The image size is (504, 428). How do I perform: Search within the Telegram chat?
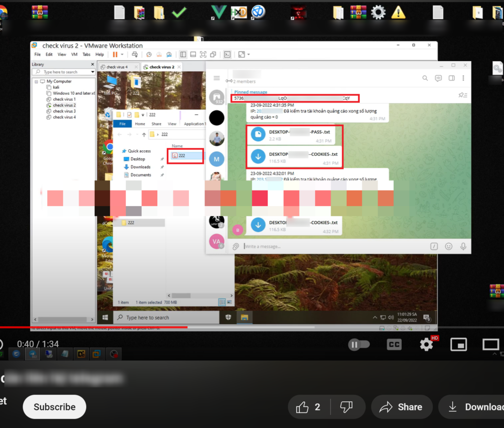pyautogui.click(x=426, y=78)
